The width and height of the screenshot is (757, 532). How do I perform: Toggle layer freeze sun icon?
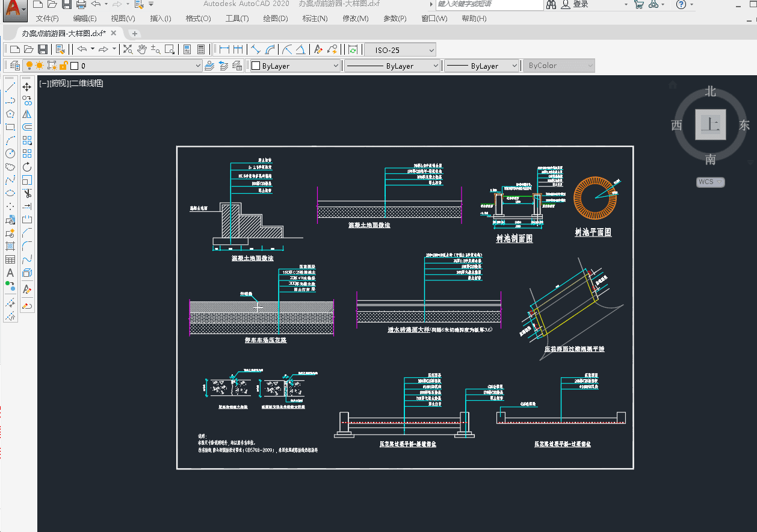pyautogui.click(x=40, y=66)
